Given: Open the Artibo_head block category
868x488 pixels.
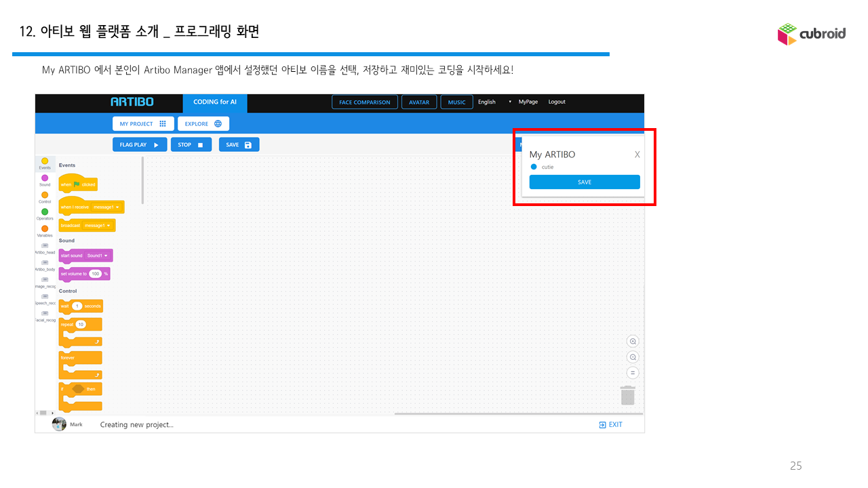Looking at the screenshot, I should (45, 248).
